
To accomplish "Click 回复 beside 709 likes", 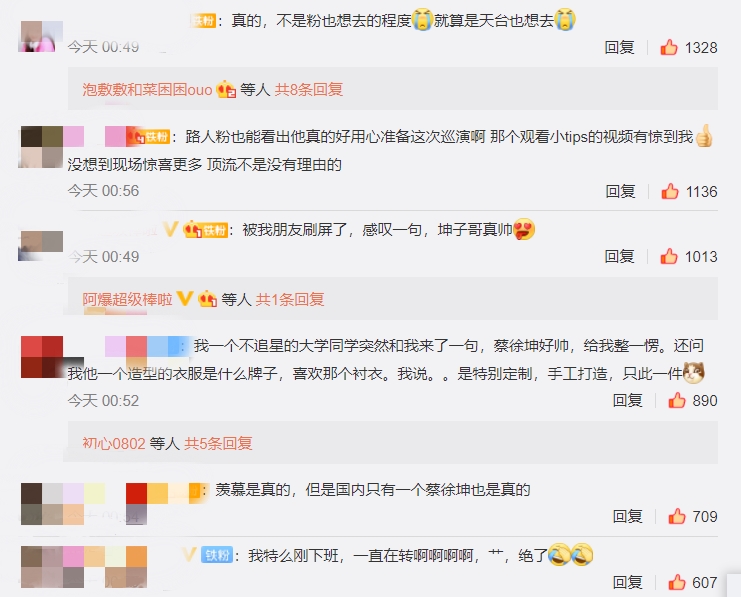I will (x=627, y=516).
